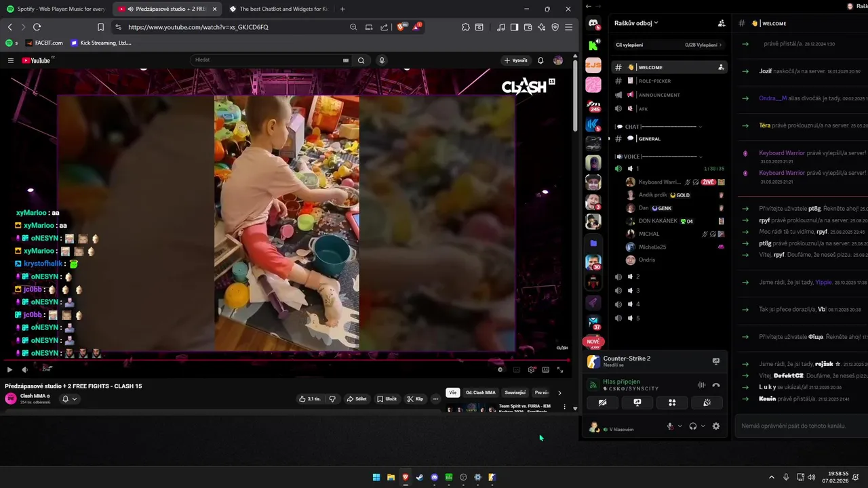Image resolution: width=868 pixels, height=488 pixels.
Task: Join Discord voice channel 5
Action: tap(669, 318)
